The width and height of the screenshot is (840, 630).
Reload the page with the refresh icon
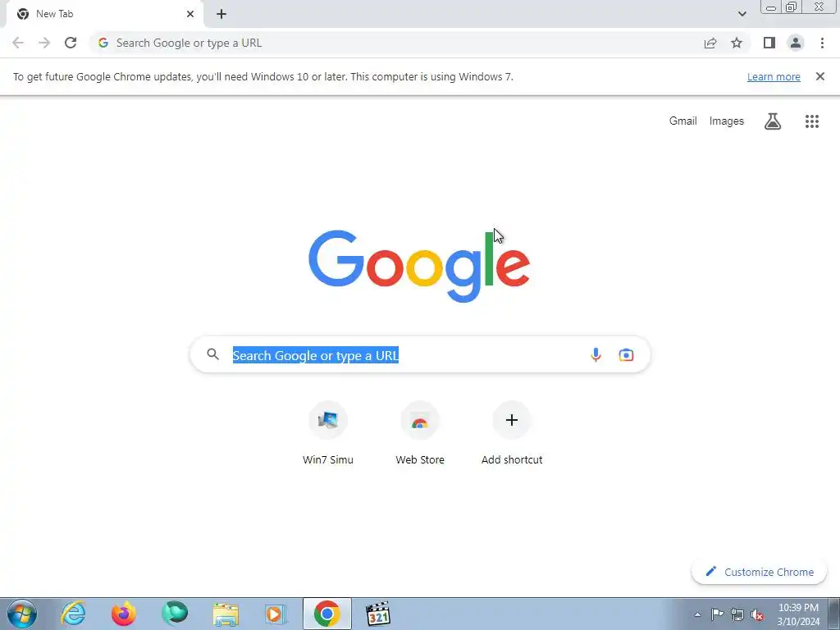[x=71, y=43]
